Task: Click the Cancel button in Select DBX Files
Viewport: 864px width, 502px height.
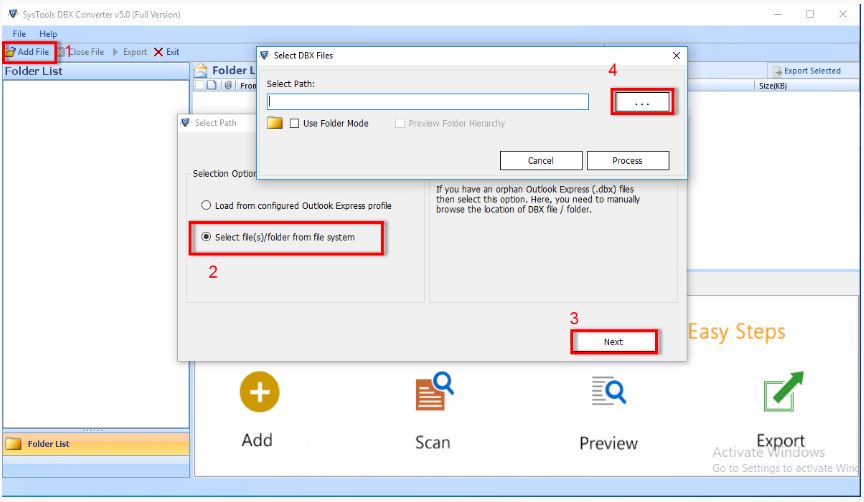Action: [541, 160]
